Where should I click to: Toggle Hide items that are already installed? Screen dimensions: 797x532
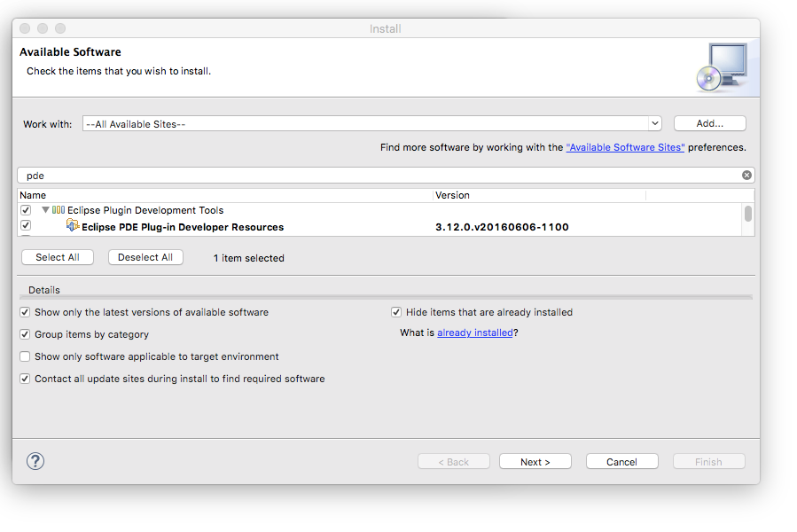tap(396, 312)
